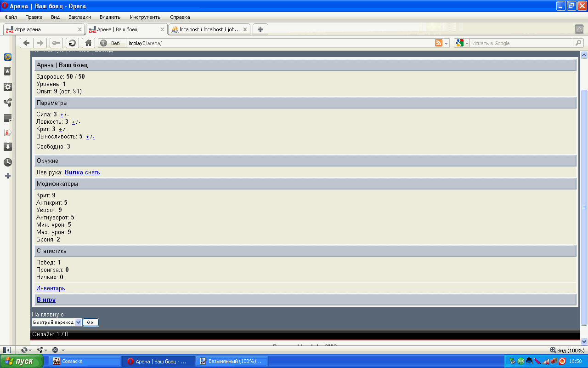588x368 pixels.
Task: Switch to the 'Игра арена' tab
Action: (x=44, y=29)
